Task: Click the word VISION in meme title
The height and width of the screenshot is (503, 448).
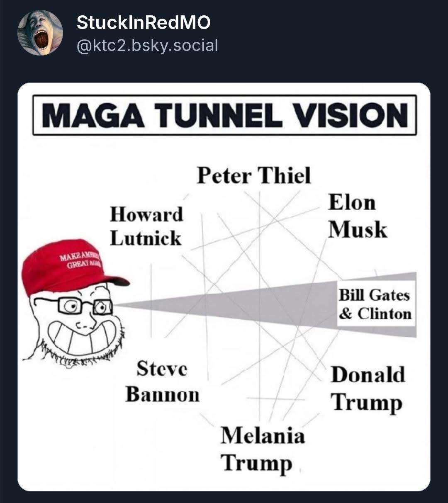Action: click(349, 115)
